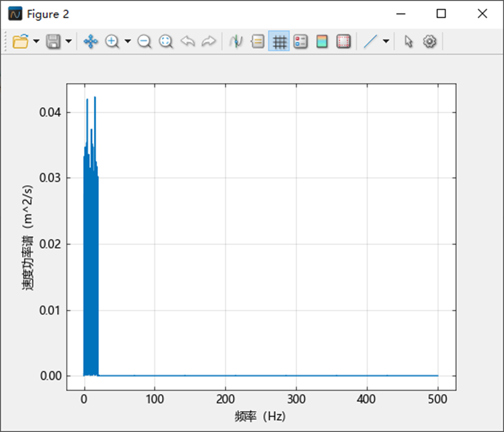Close the Figure 2 window
The width and height of the screenshot is (504, 432).
point(482,14)
